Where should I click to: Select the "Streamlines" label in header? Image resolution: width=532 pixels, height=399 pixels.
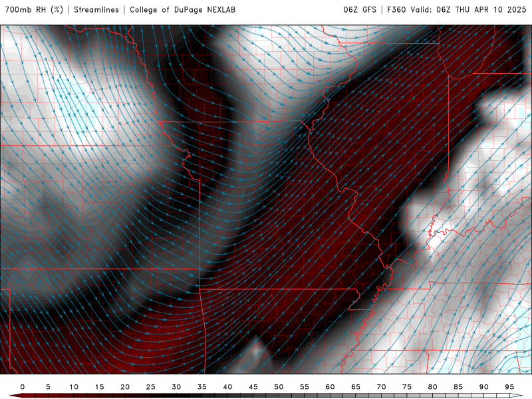click(96, 9)
